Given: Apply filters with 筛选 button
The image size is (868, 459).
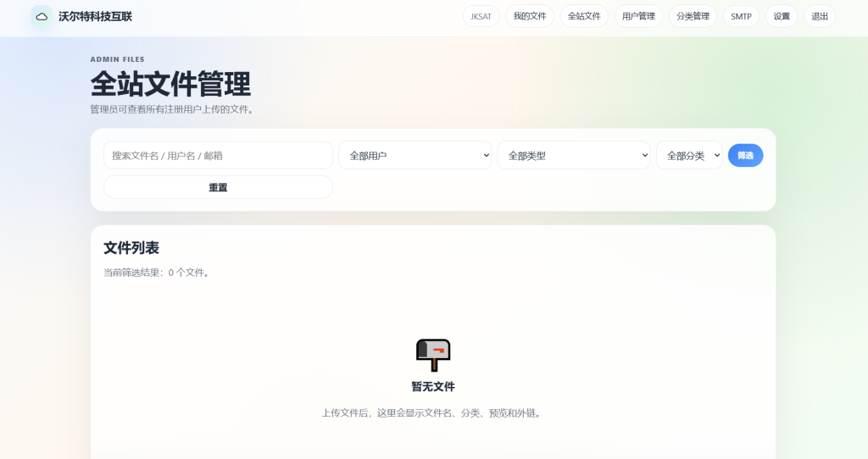Looking at the screenshot, I should tap(746, 155).
